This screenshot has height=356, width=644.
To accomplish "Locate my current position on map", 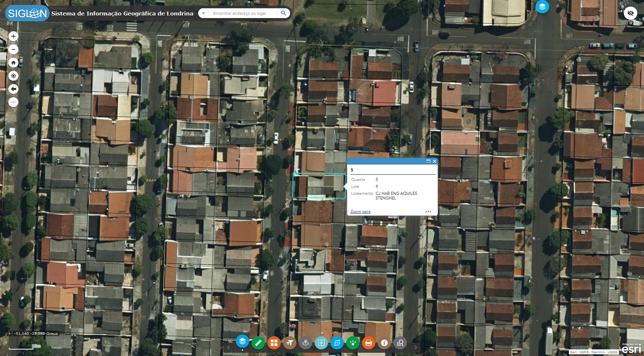I will 13,76.
